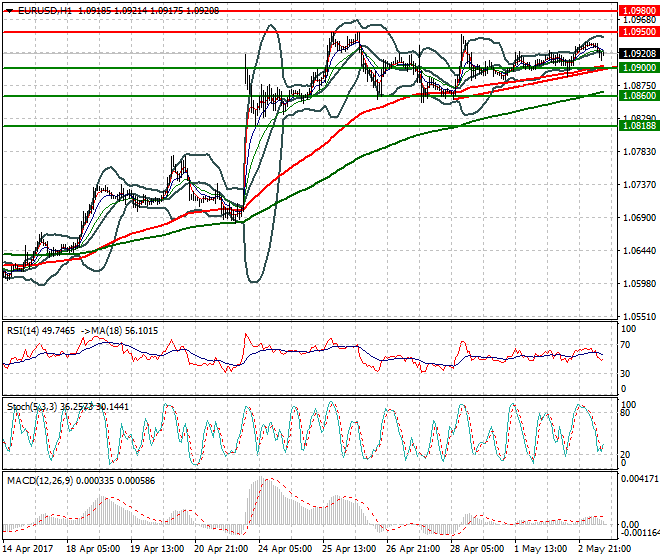The width and height of the screenshot is (660, 560).
Task: Click the 1.09208 current price label
Action: coord(639,53)
